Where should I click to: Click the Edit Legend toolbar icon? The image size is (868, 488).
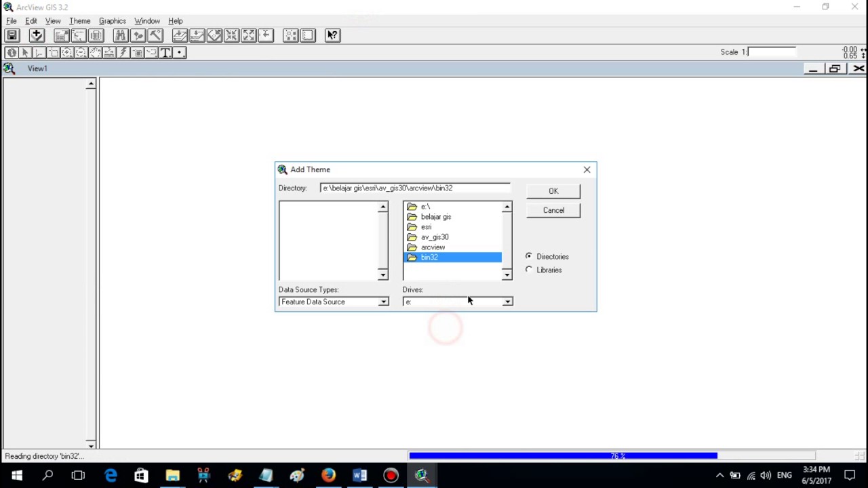coord(79,35)
